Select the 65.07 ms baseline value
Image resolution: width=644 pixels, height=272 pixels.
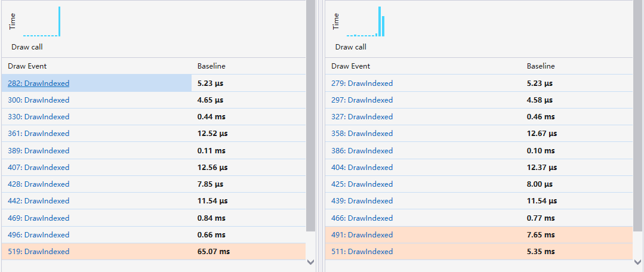(214, 252)
